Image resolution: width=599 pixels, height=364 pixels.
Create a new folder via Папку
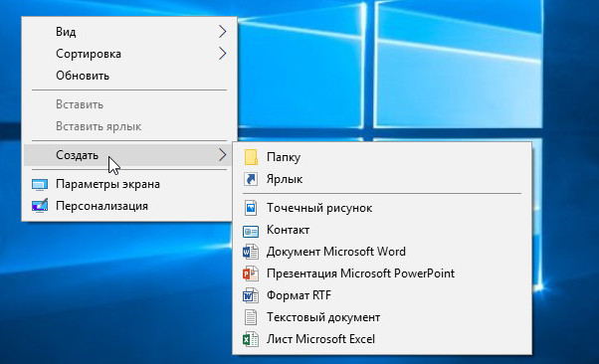click(x=382, y=157)
